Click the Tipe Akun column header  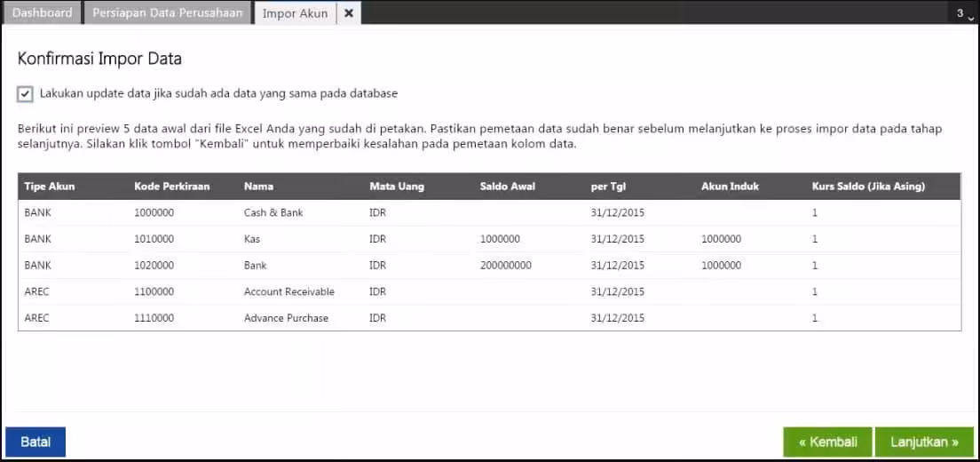click(50, 187)
